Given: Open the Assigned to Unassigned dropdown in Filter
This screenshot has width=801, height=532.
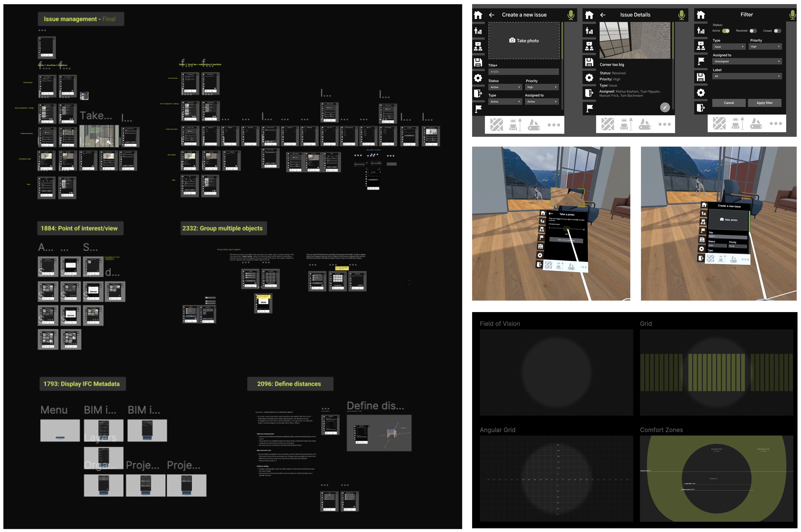Looking at the screenshot, I should [747, 61].
